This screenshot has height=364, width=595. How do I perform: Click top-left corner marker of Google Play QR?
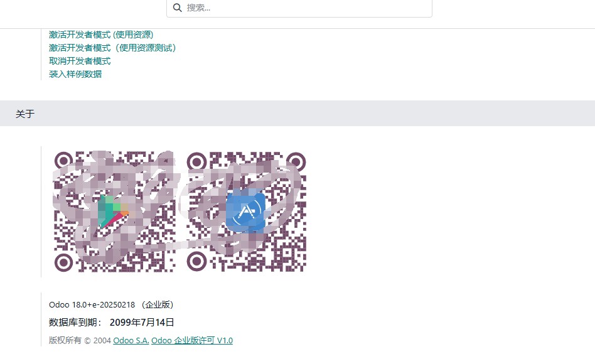pos(64,161)
